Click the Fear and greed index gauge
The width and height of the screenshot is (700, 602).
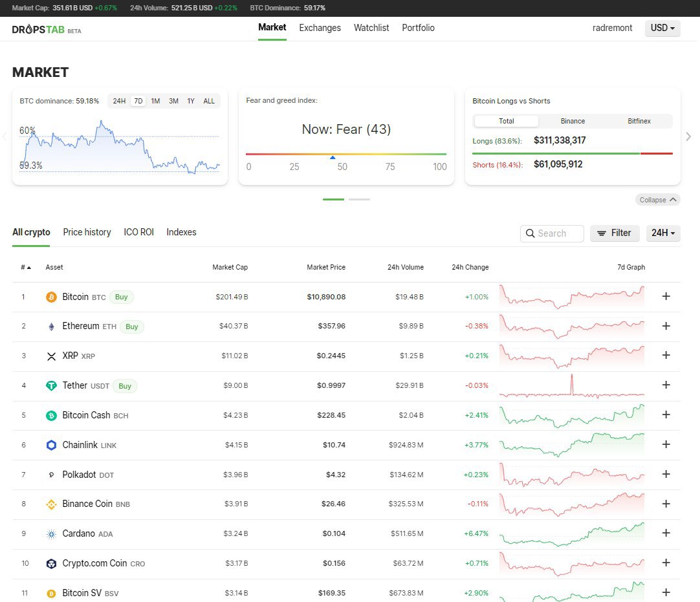pyautogui.click(x=346, y=155)
